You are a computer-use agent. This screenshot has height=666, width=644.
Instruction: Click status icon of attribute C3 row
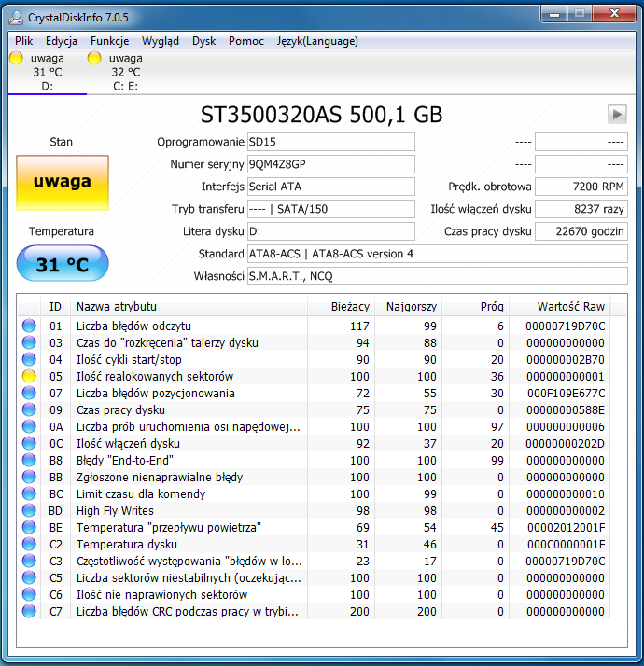point(29,561)
